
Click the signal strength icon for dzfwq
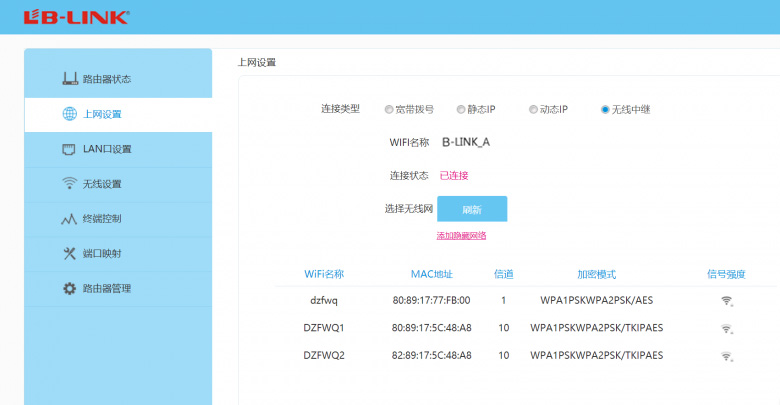click(727, 301)
